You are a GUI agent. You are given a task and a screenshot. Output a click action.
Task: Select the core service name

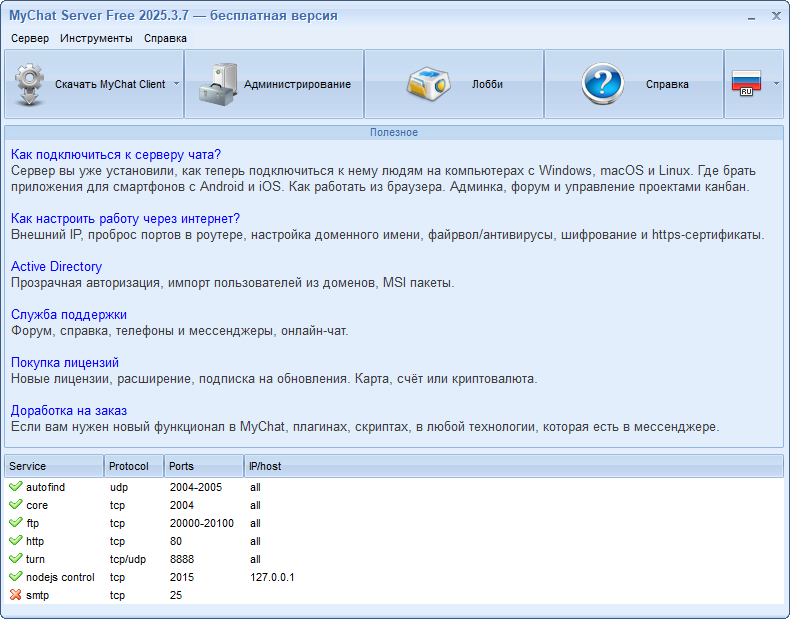37,505
